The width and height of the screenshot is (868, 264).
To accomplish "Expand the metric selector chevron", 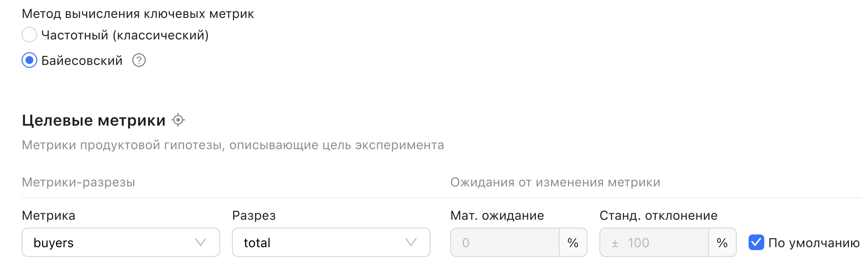I will pos(200,242).
